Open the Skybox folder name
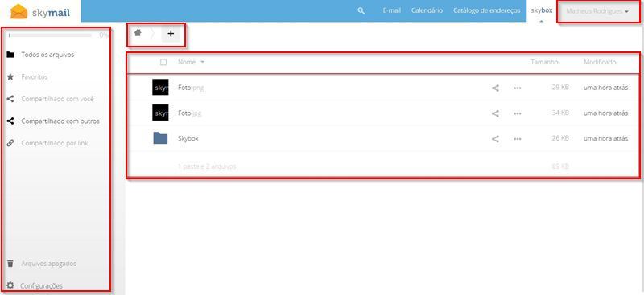 [x=188, y=139]
